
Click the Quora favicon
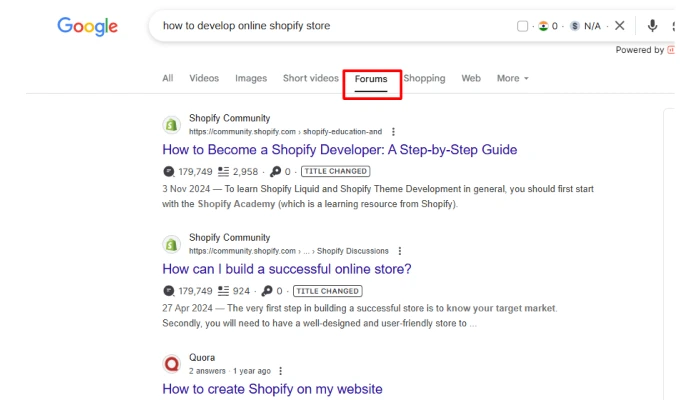[171, 364]
